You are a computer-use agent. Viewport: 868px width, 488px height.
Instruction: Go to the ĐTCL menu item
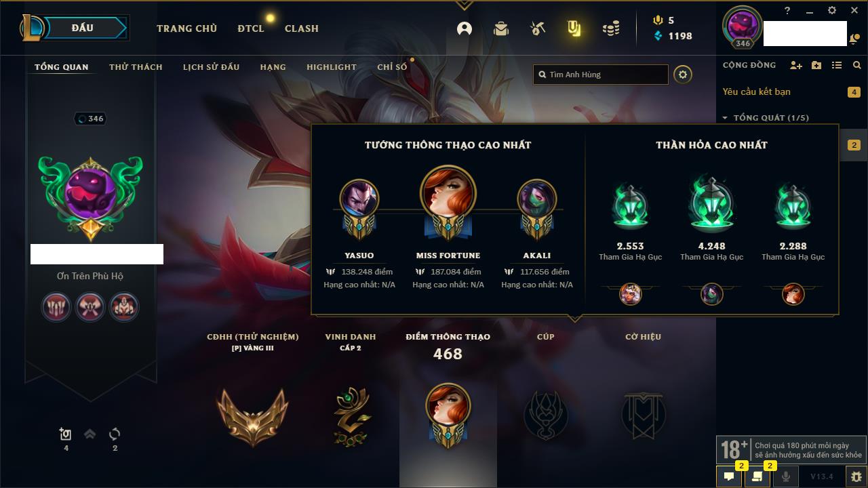coord(251,28)
